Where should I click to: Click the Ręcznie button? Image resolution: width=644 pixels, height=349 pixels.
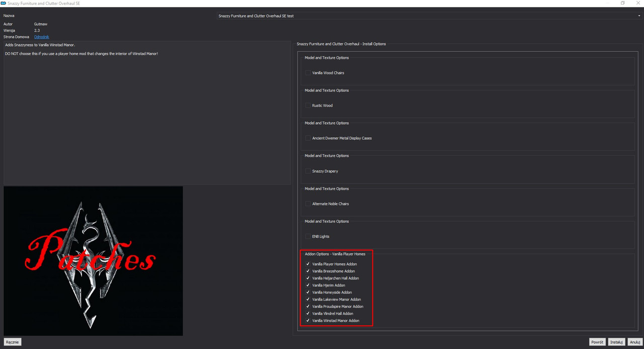13,342
